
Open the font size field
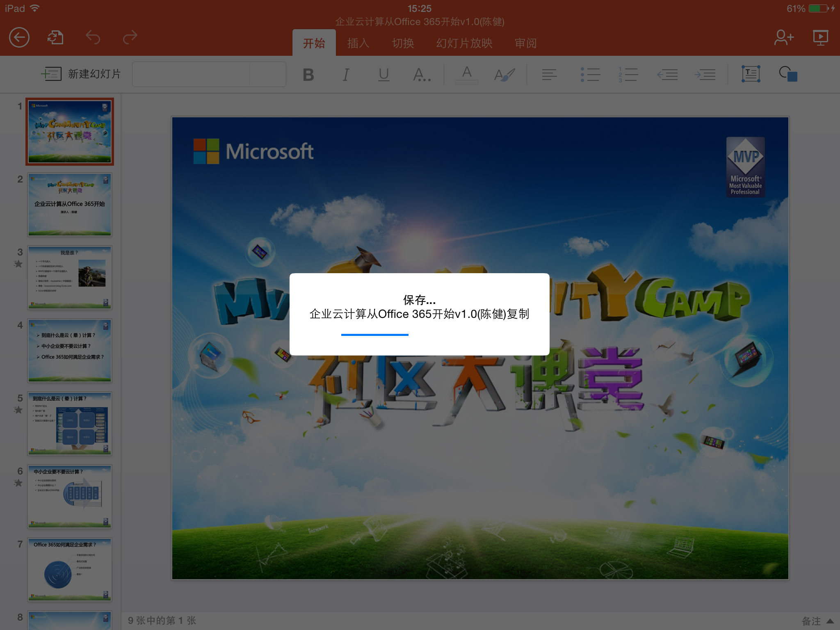[x=268, y=74]
